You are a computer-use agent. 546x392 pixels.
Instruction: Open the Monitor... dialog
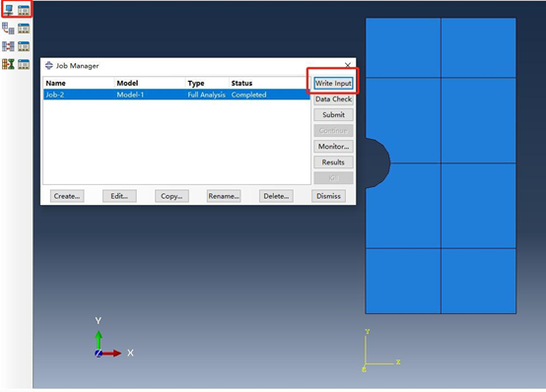click(x=333, y=147)
